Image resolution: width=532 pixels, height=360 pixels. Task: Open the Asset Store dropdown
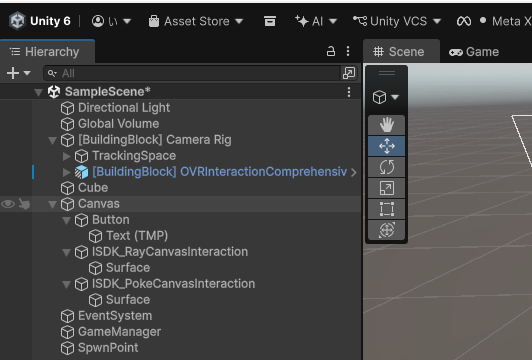pos(196,21)
